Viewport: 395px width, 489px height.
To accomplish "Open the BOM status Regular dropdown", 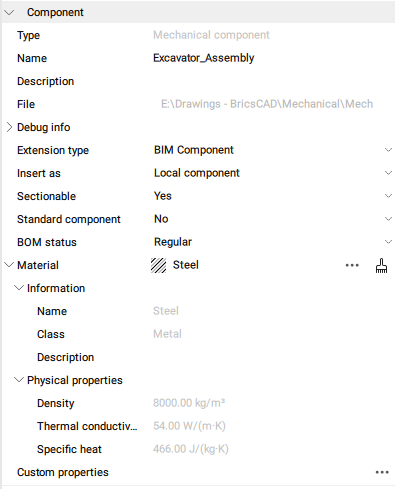I will [x=272, y=242].
